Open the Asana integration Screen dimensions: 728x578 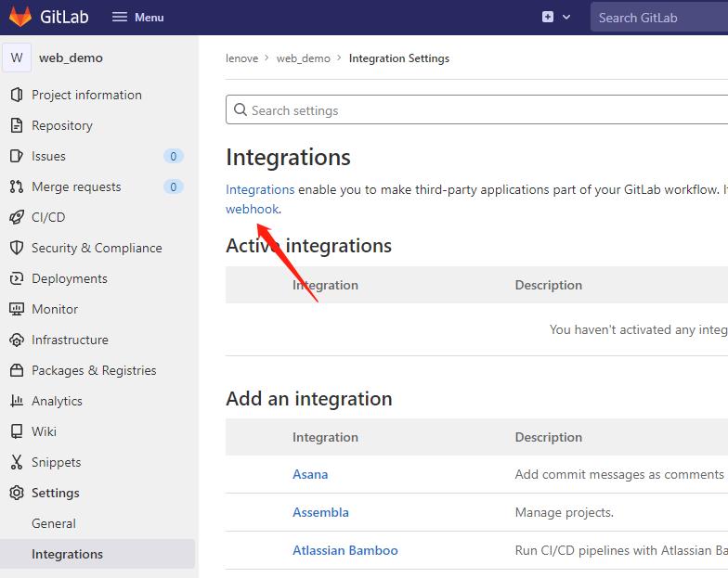[310, 474]
